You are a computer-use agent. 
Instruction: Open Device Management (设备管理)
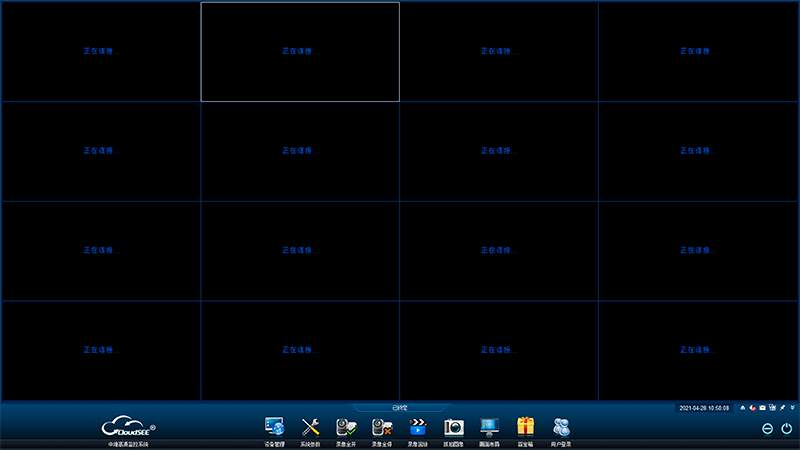pos(274,427)
